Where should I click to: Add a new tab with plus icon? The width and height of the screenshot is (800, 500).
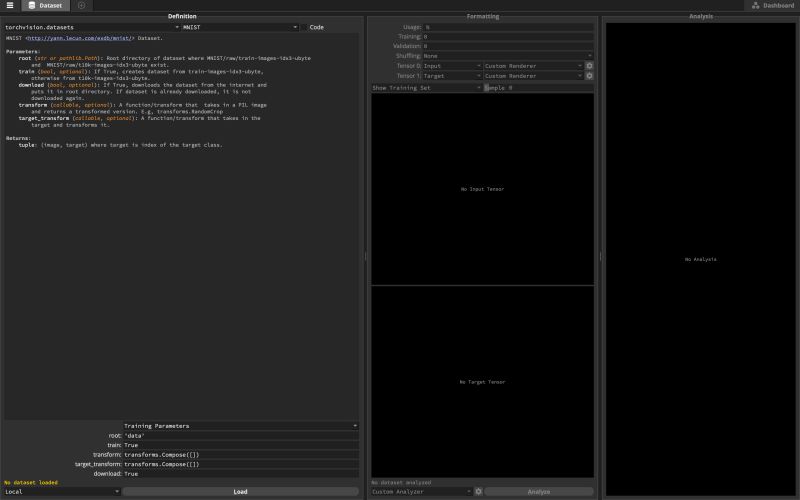click(x=82, y=6)
